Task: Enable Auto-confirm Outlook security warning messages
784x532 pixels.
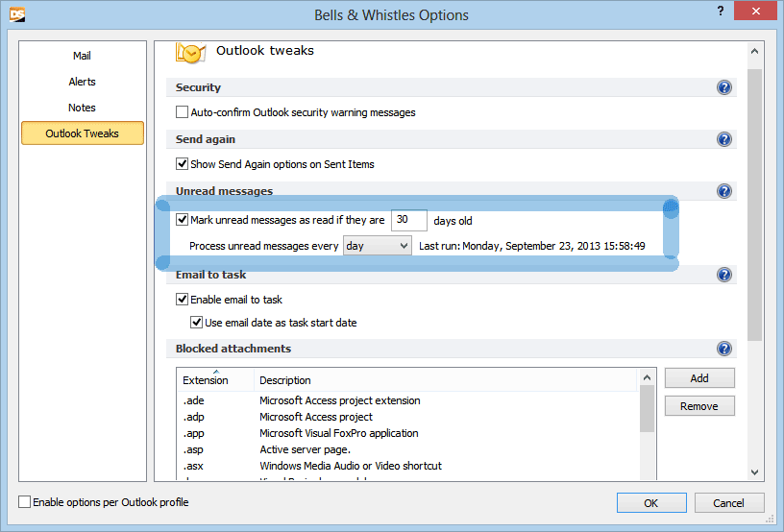Action: (183, 112)
